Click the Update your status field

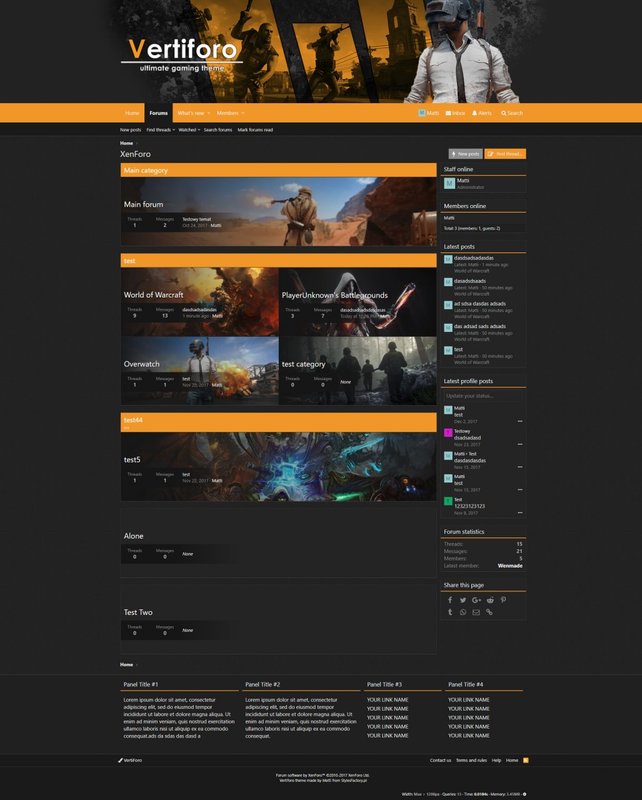click(x=483, y=396)
